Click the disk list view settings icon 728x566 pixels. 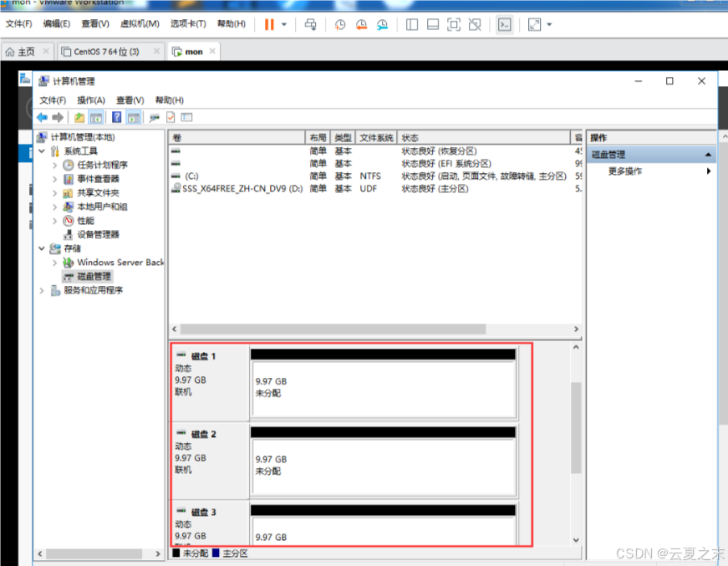186,118
